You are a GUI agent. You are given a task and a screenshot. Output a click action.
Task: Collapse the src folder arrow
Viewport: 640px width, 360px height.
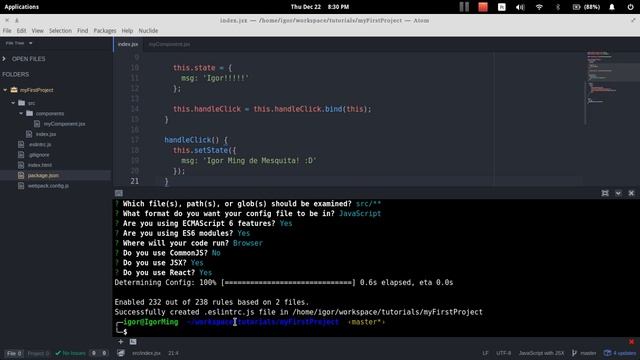click(x=13, y=103)
